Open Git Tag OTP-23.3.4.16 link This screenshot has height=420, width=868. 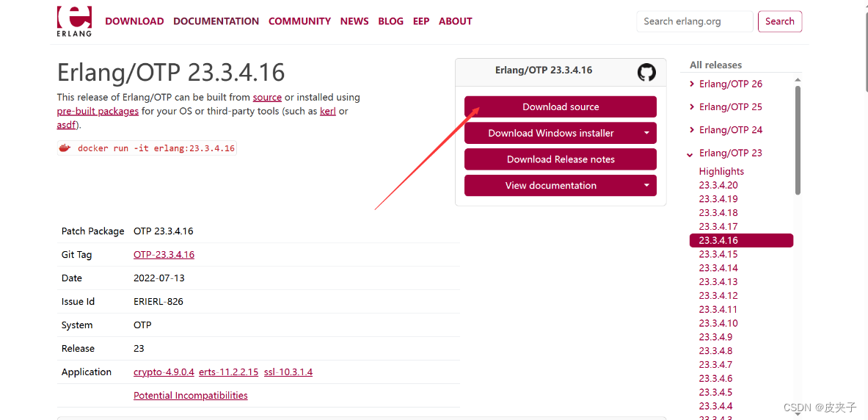(164, 255)
